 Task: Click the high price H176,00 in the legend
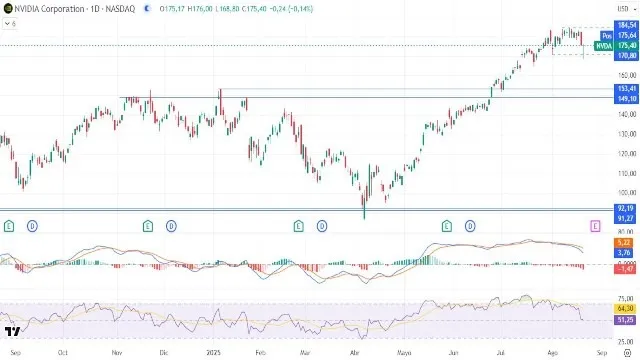(x=200, y=9)
